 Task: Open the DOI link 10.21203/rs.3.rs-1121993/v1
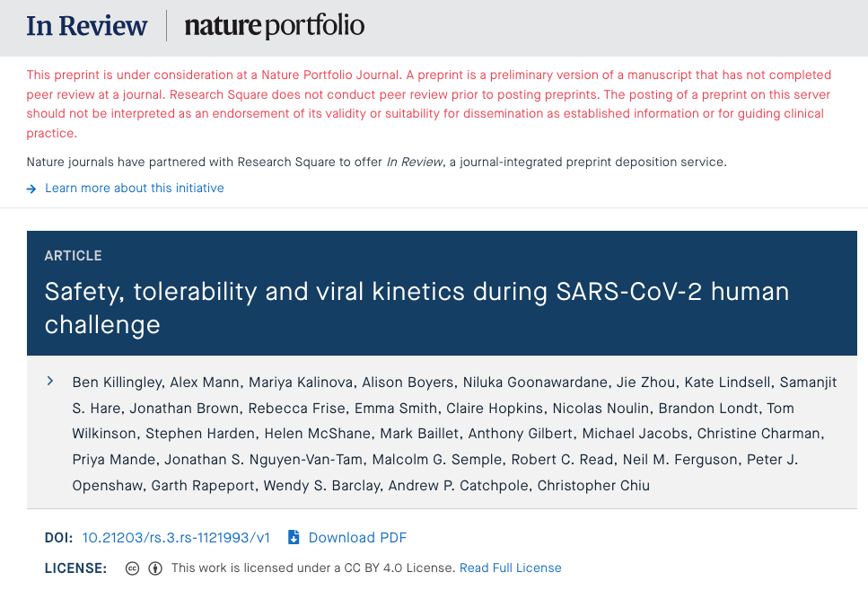pos(176,538)
